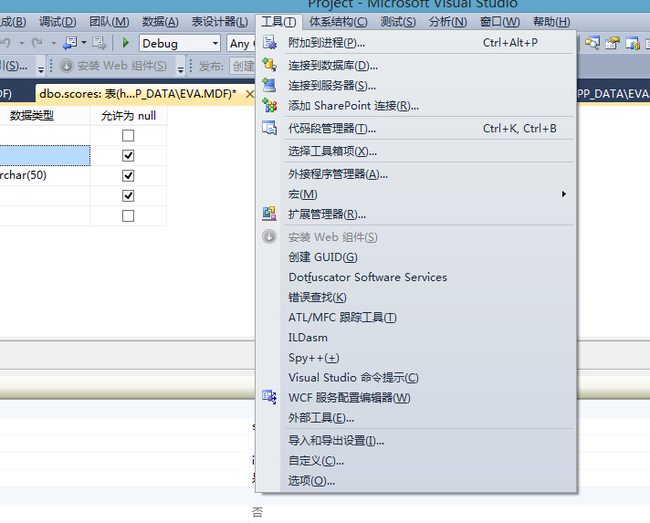Uncheck Allow Null for the rchar(50) row

click(128, 176)
